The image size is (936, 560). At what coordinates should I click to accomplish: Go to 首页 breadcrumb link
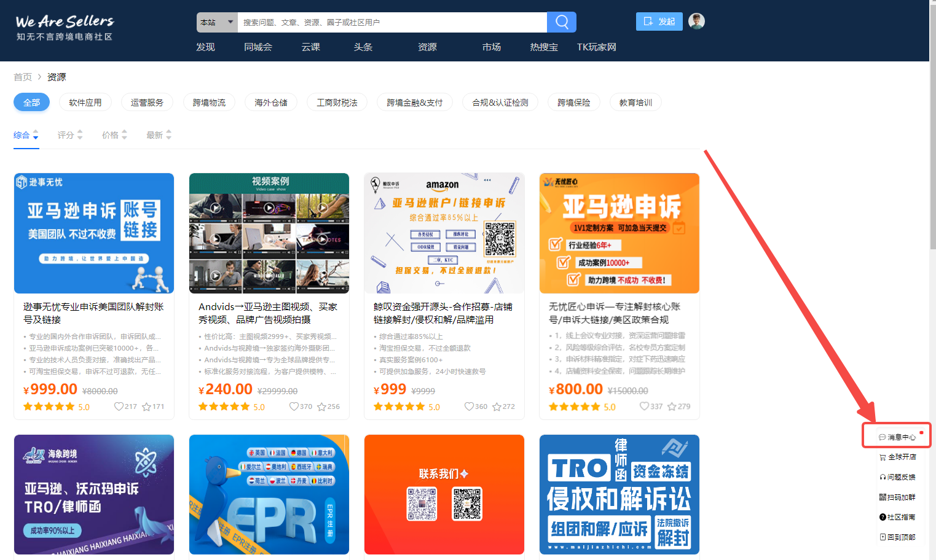tap(23, 77)
